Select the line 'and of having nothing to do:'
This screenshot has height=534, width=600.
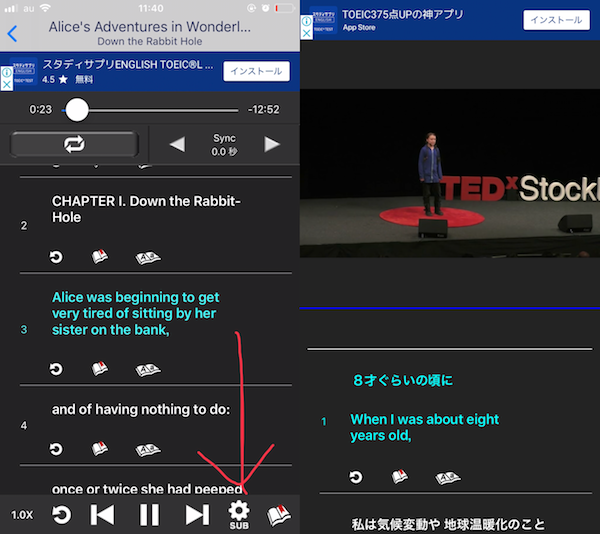(141, 409)
